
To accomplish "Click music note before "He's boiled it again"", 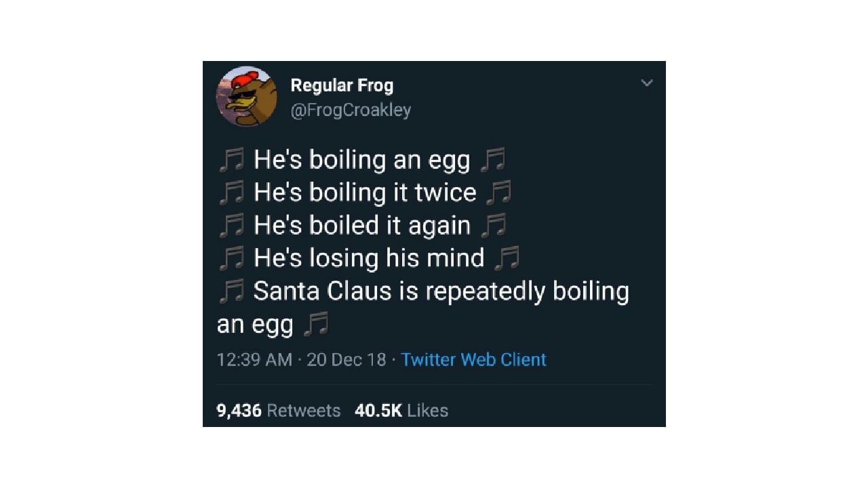I will [x=231, y=226].
